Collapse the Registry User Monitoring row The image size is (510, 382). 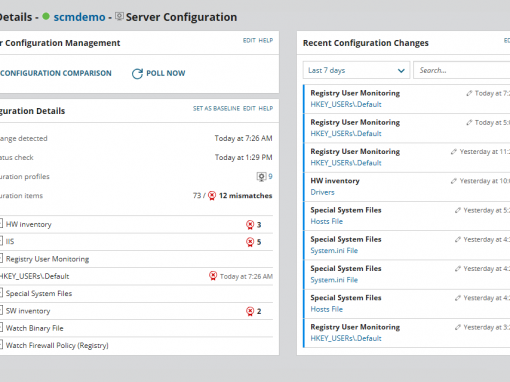coord(1,258)
